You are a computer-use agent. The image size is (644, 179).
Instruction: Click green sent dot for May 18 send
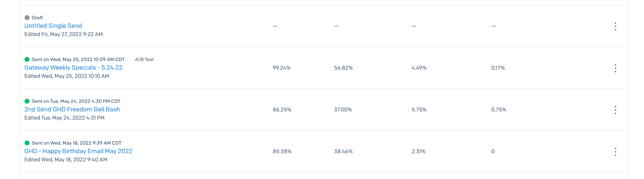(x=27, y=143)
